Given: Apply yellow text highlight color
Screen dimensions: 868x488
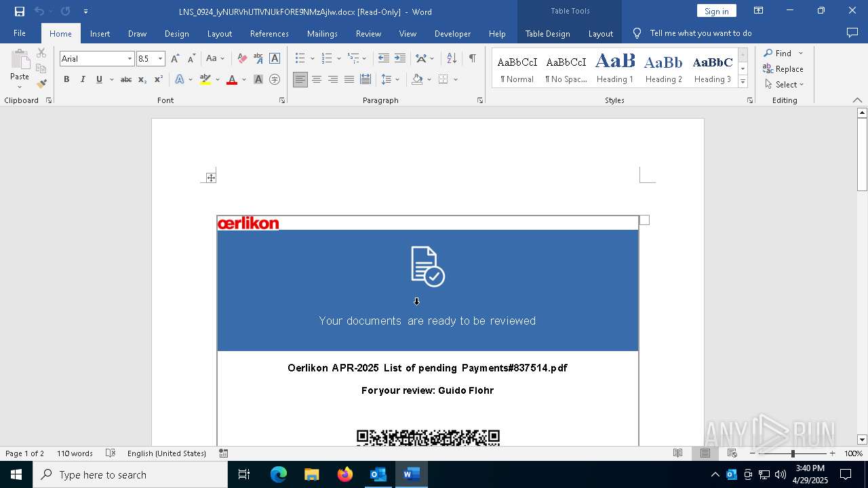Looking at the screenshot, I should click(x=205, y=79).
